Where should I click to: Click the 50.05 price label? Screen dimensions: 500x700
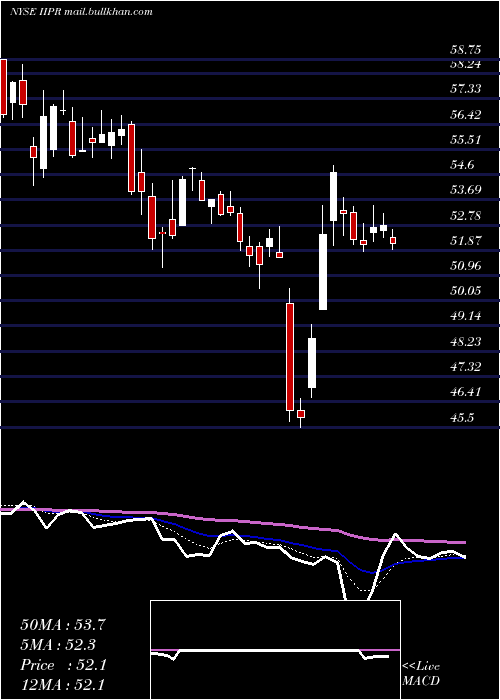click(x=466, y=291)
